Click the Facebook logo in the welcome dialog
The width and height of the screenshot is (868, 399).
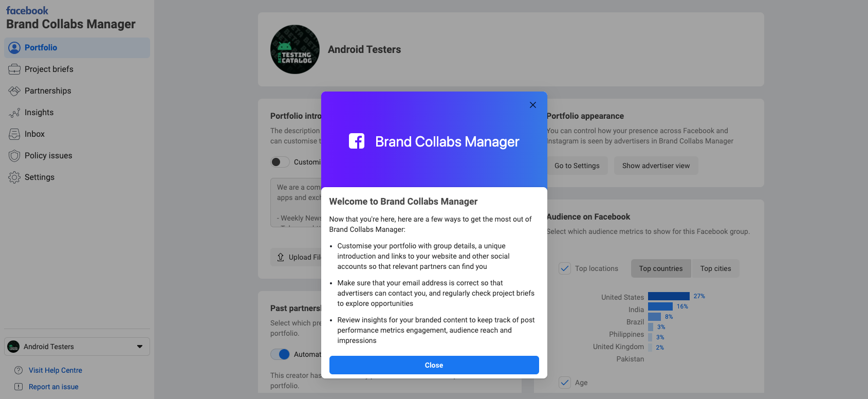(x=357, y=141)
